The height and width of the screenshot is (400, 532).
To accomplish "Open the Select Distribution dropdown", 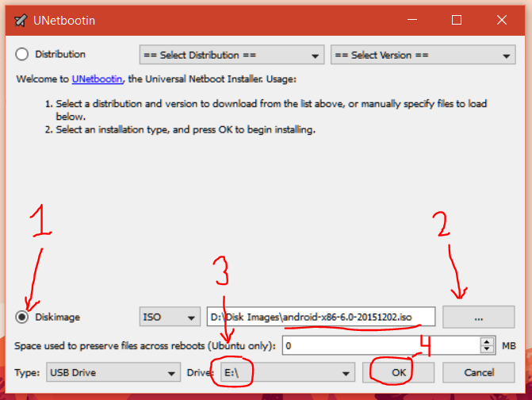I will [232, 55].
